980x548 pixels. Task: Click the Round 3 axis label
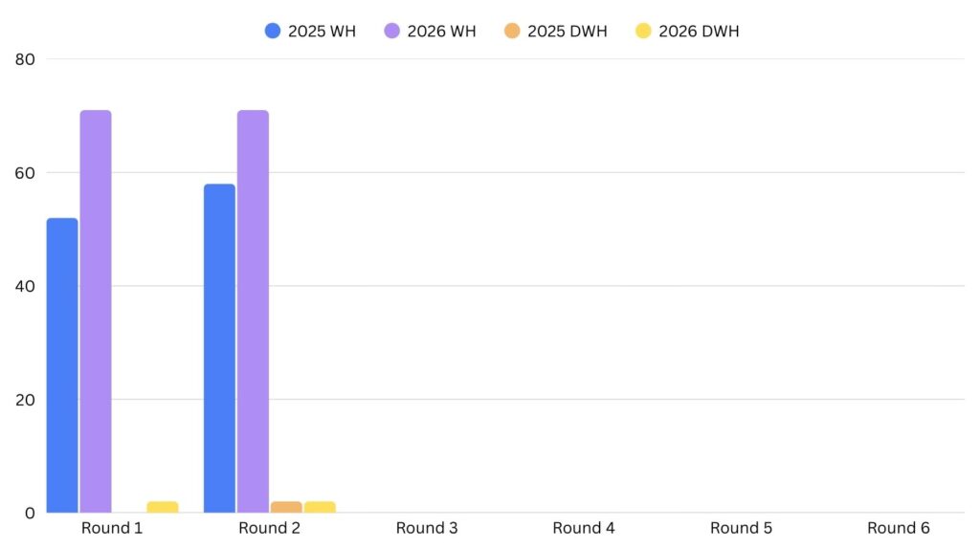tap(427, 528)
